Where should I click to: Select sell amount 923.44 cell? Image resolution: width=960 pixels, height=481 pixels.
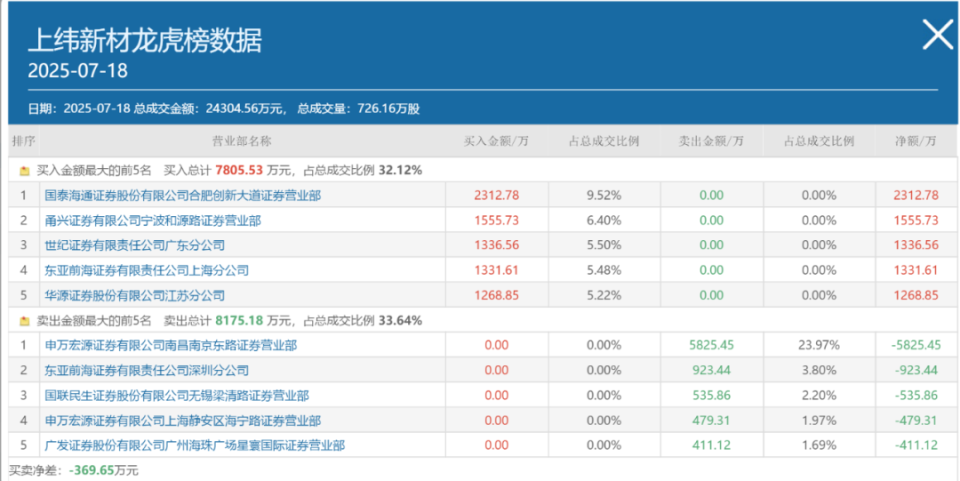(x=711, y=370)
